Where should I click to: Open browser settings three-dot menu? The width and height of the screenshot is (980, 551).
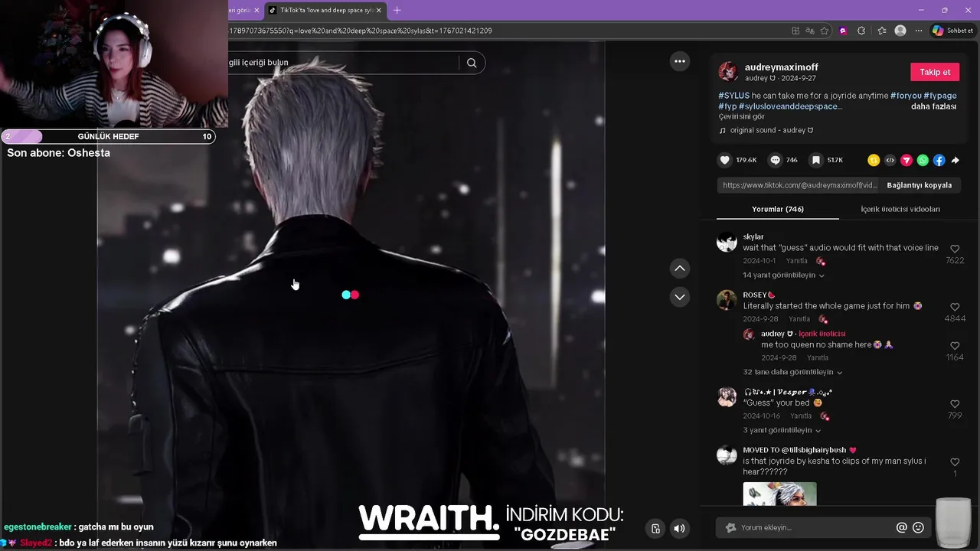(x=919, y=31)
